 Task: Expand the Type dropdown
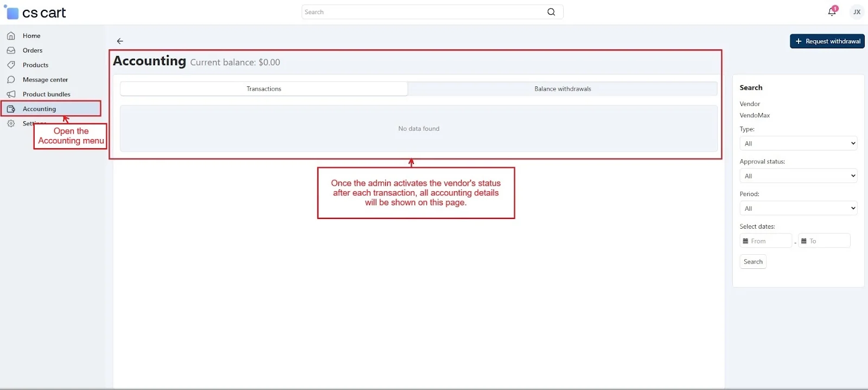pyautogui.click(x=798, y=143)
